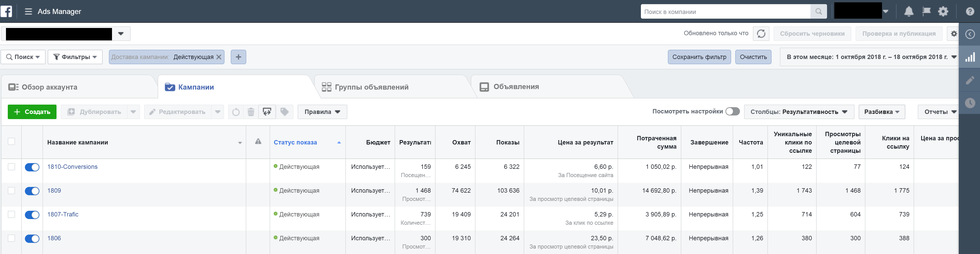
Task: Open notifications bell icon
Action: (x=908, y=11)
